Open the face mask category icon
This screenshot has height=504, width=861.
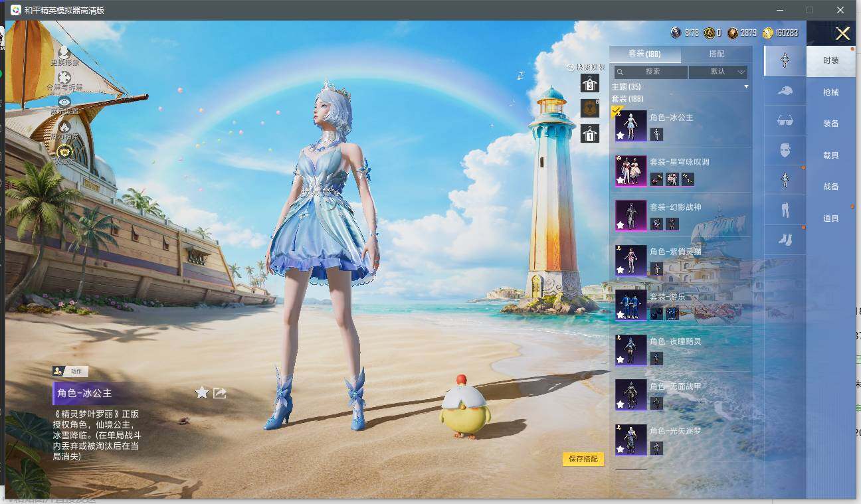pos(785,151)
